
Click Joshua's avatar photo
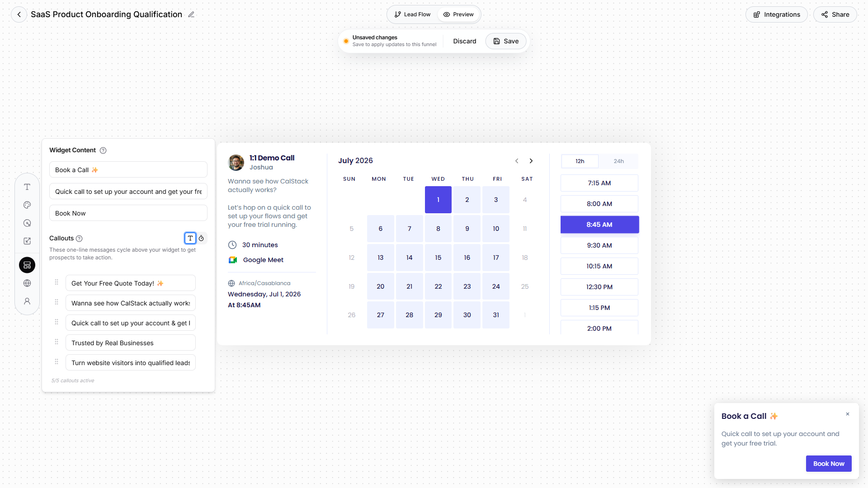click(236, 163)
